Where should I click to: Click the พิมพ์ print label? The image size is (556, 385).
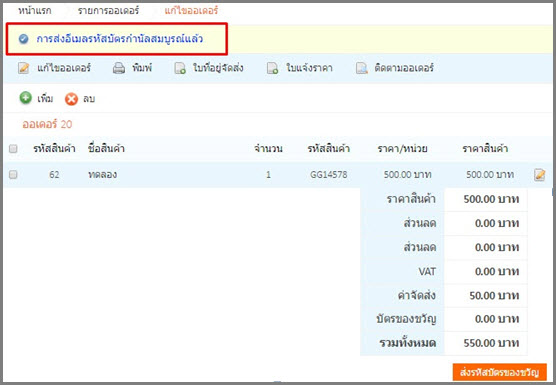pos(142,68)
